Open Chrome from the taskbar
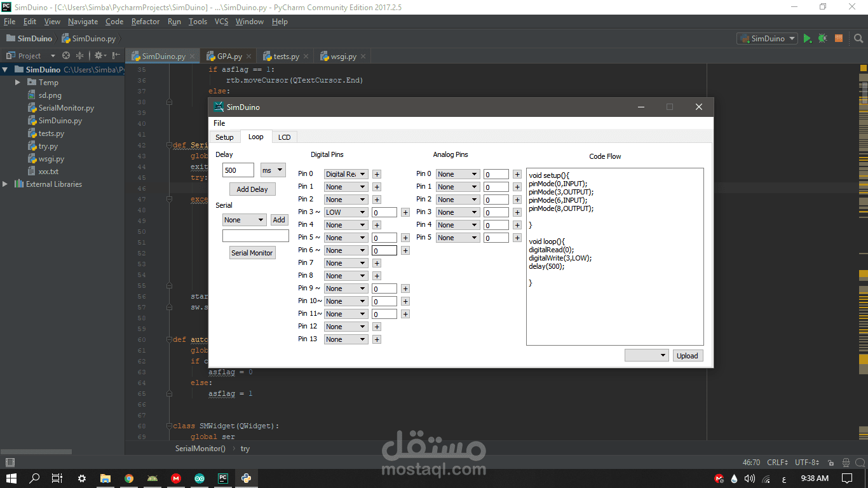 pyautogui.click(x=129, y=478)
